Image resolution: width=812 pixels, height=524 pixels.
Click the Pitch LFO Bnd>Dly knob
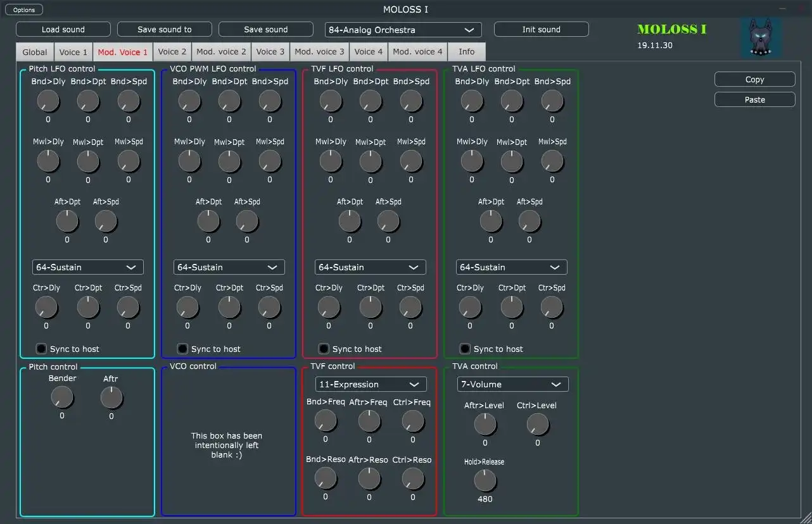tap(48, 101)
